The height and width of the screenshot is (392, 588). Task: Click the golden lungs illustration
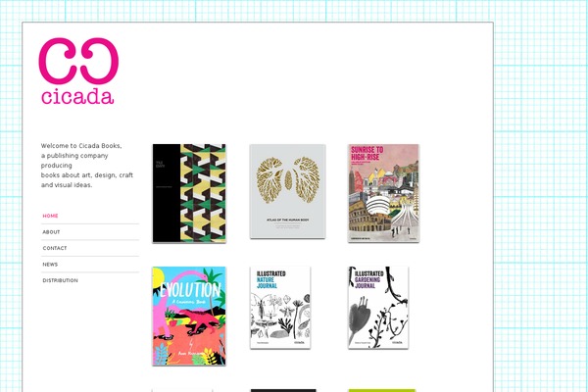tap(287, 179)
